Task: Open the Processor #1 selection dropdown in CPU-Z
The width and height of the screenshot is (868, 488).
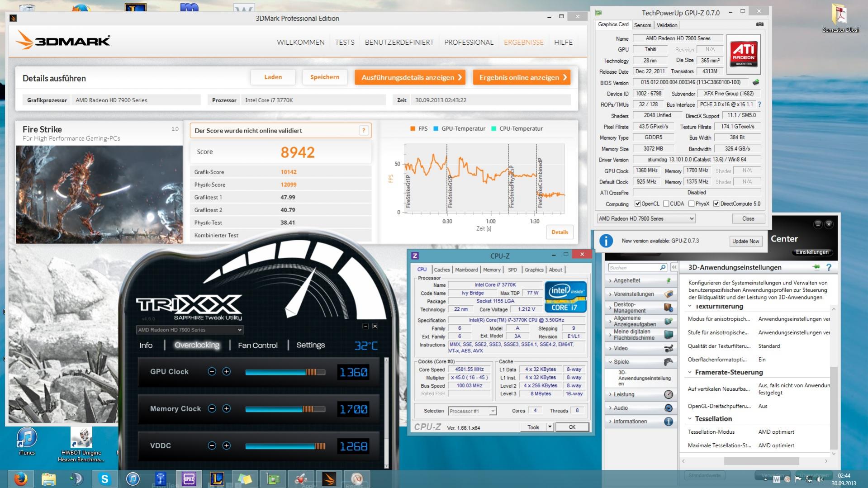Action: point(472,411)
